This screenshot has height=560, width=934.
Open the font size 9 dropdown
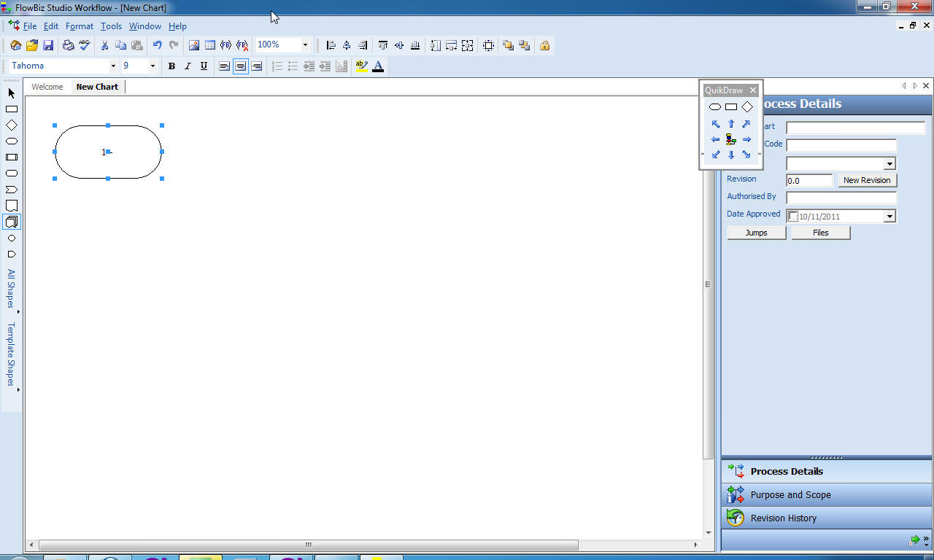point(153,66)
